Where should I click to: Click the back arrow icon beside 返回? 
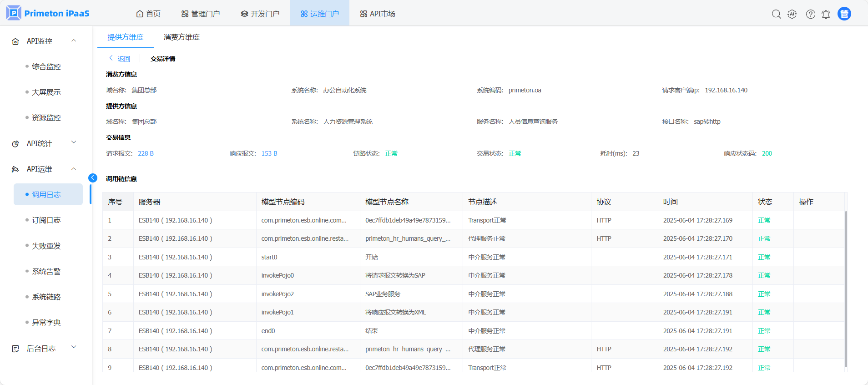[x=111, y=58]
